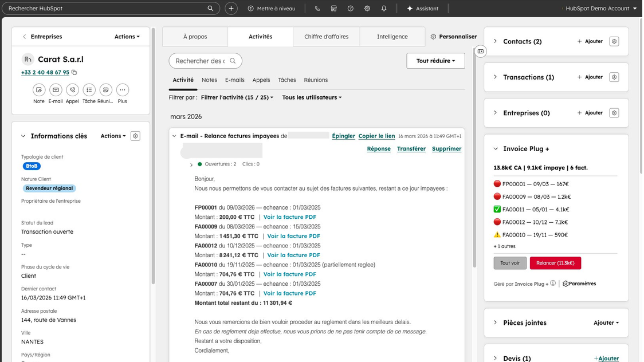Open Voir la facture PDF for FP00001
Image resolution: width=644 pixels, height=362 pixels.
point(289,217)
